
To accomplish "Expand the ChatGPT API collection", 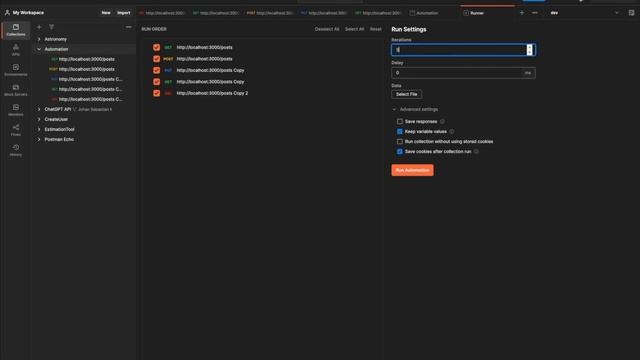I will pos(39,109).
